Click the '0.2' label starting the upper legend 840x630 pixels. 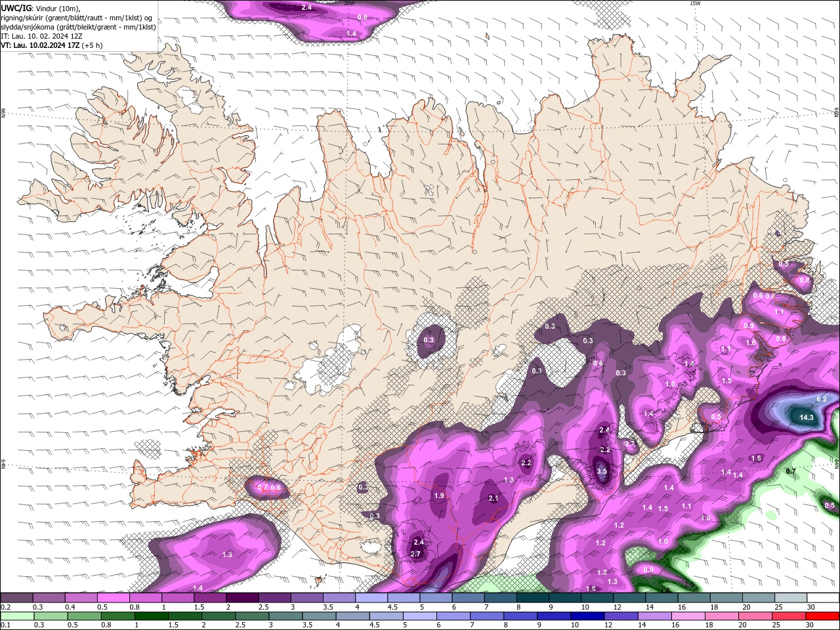click(x=5, y=607)
